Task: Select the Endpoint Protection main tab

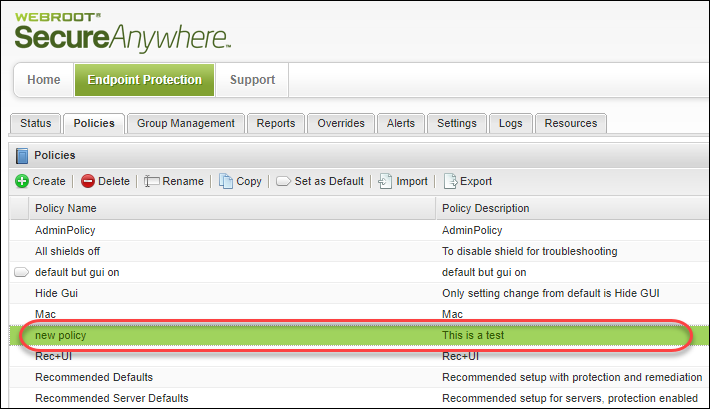Action: 144,80
